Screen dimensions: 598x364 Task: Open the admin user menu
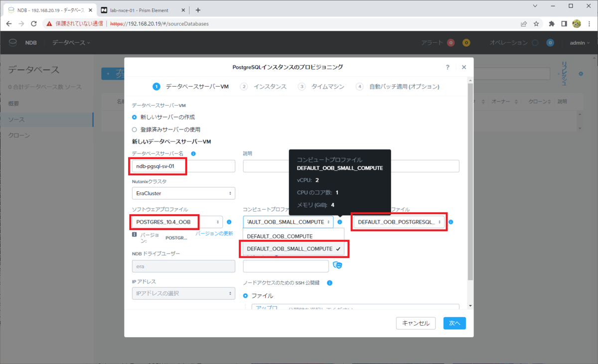pos(580,43)
